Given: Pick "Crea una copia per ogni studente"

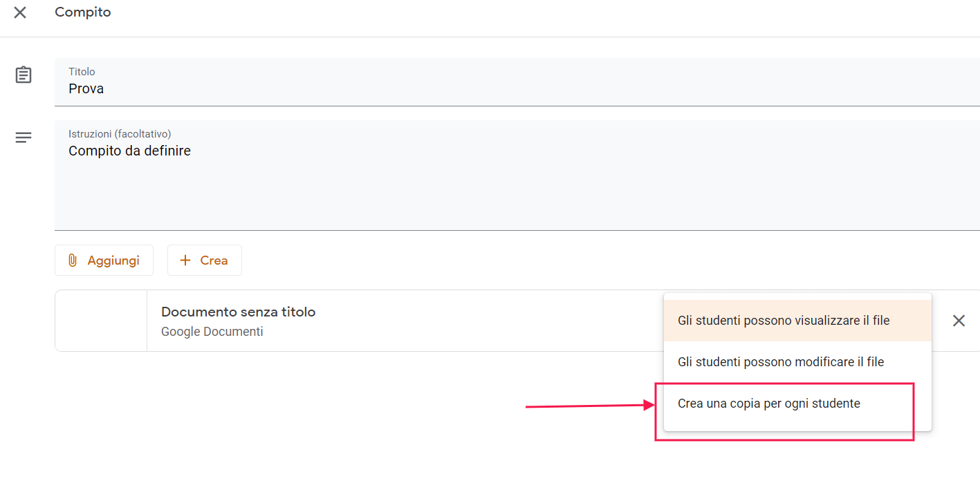Looking at the screenshot, I should point(769,404).
